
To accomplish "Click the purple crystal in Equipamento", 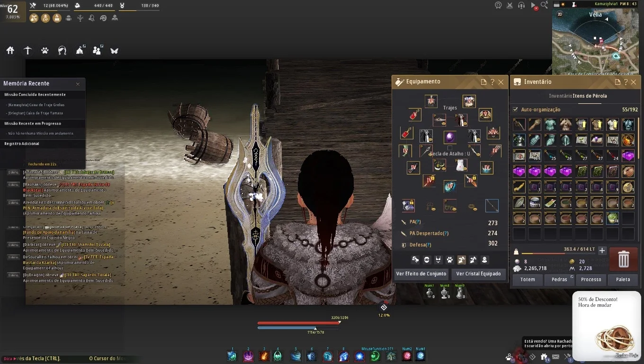I will point(450,137).
